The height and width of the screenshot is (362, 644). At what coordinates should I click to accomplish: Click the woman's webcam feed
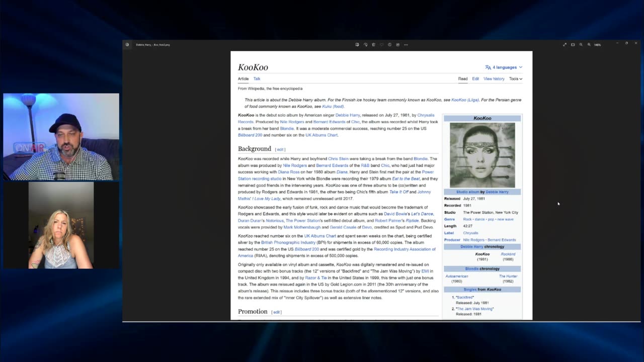pos(61,225)
